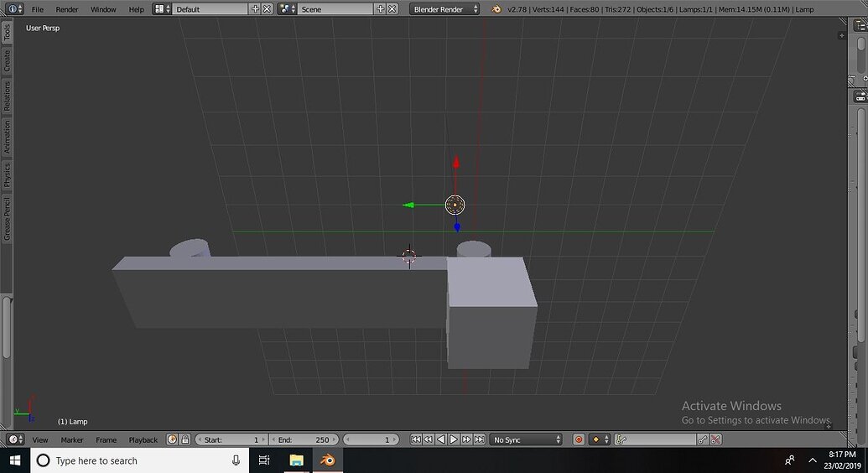Screen dimensions: 868x473
Task: Switch to the Create tab
Action: [7, 60]
